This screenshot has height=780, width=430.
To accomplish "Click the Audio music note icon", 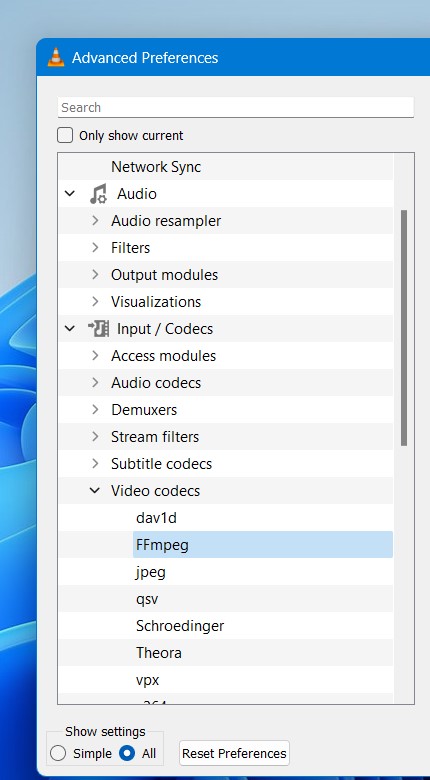I will (x=99, y=194).
